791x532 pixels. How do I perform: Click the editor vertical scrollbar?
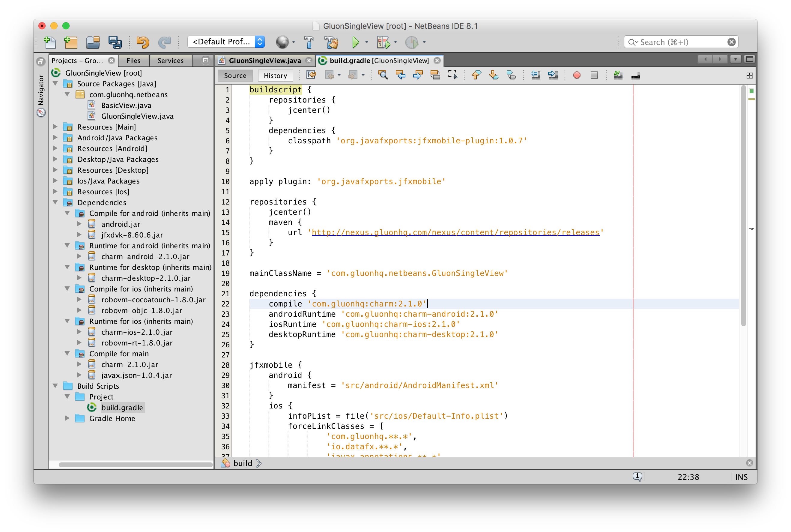coord(743,205)
